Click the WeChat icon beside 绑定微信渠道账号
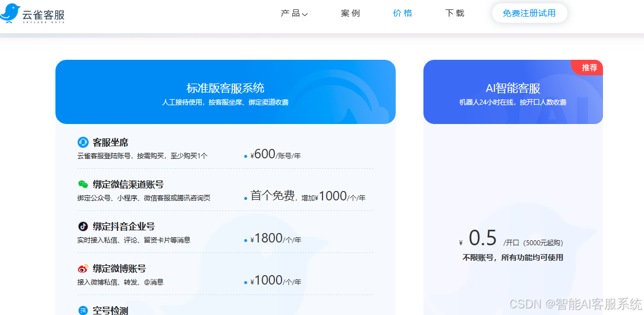Screen dimensions: 644x315 click(x=83, y=184)
